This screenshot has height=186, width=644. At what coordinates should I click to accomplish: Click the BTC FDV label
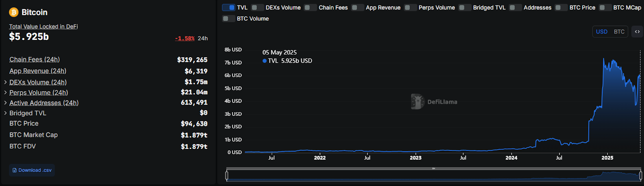pos(23,146)
